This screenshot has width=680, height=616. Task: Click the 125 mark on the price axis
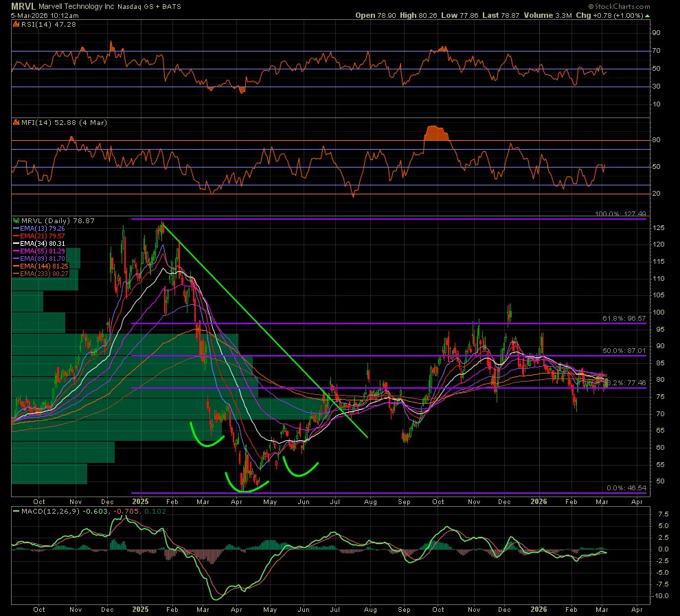point(658,228)
